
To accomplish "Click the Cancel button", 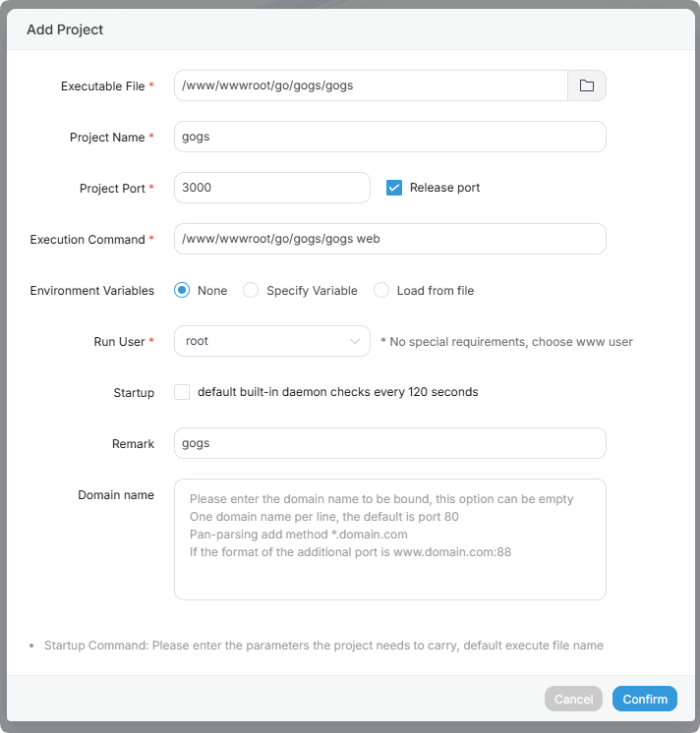I will [x=573, y=699].
